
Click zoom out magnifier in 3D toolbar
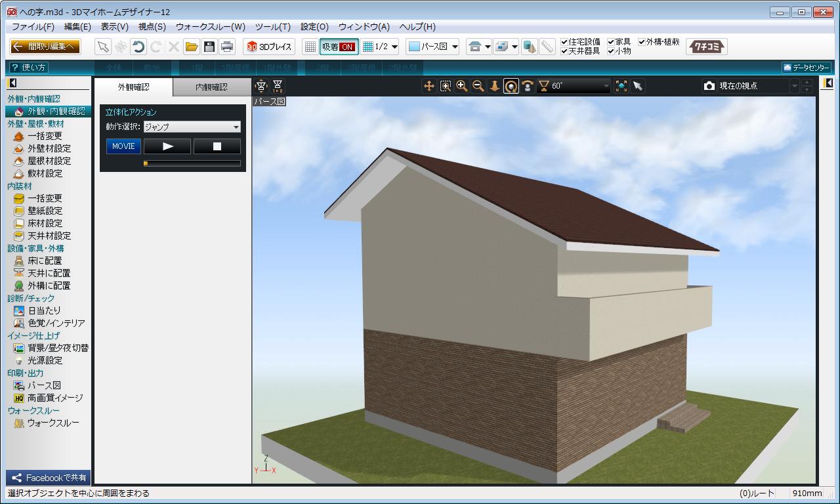click(x=478, y=86)
